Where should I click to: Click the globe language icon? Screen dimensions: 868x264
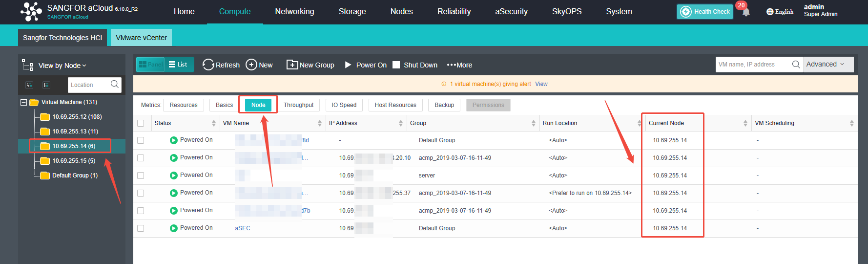coord(770,12)
